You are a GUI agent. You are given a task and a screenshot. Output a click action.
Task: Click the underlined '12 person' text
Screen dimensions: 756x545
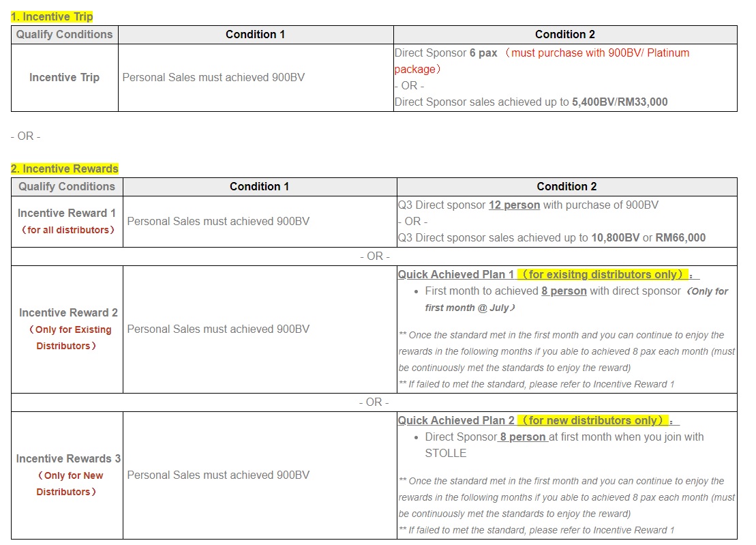click(x=514, y=205)
